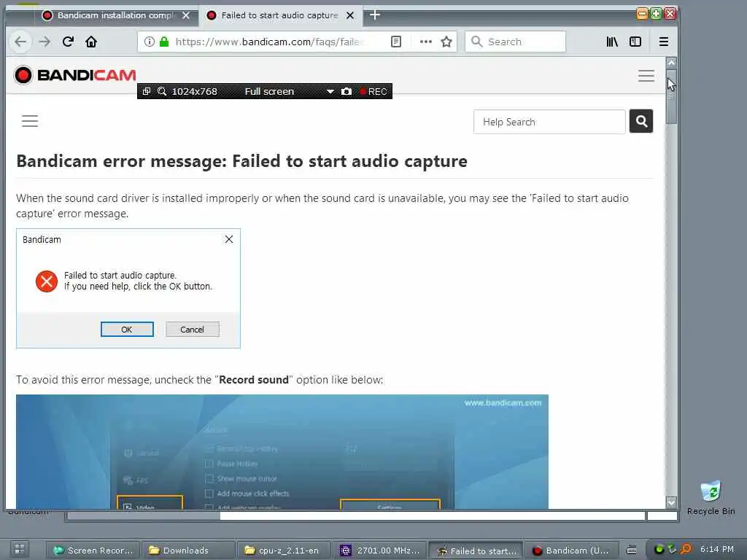Click find window magnifier on Bandicam bar
Screen dimensions: 747x560
pos(162,91)
